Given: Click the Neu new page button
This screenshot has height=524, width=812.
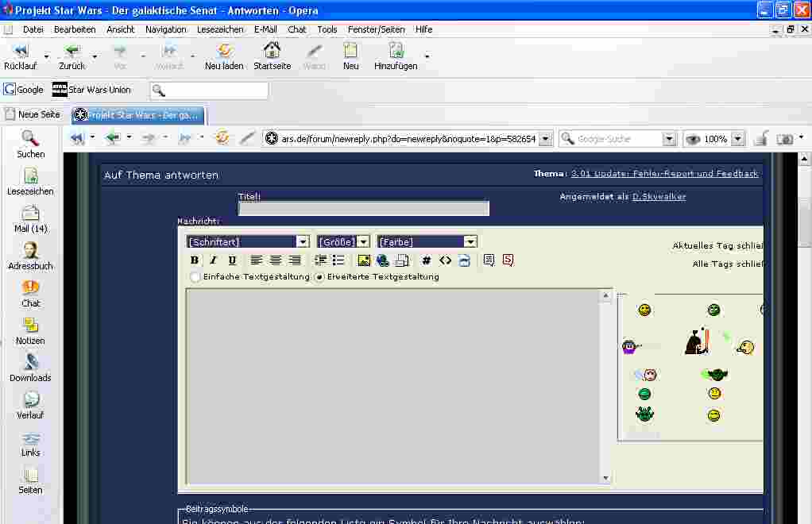Looking at the screenshot, I should pyautogui.click(x=350, y=56).
